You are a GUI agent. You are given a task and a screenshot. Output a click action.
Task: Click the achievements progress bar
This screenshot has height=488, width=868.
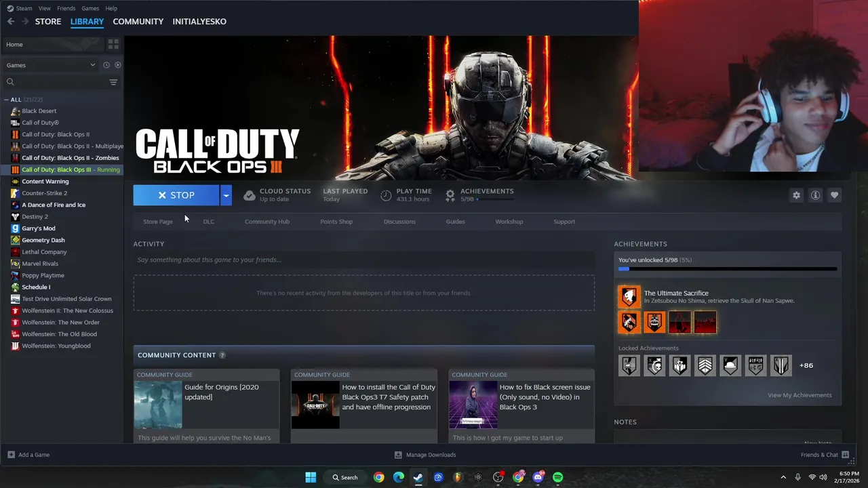pos(728,269)
